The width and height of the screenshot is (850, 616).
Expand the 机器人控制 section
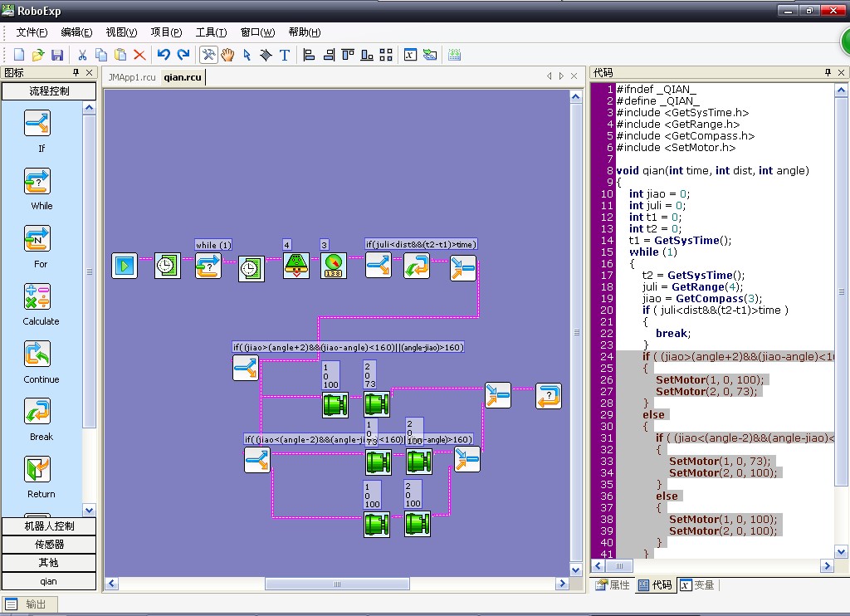tap(49, 526)
